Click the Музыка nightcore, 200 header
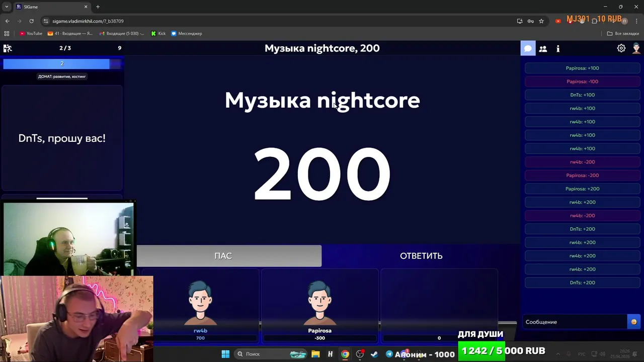 pyautogui.click(x=322, y=48)
